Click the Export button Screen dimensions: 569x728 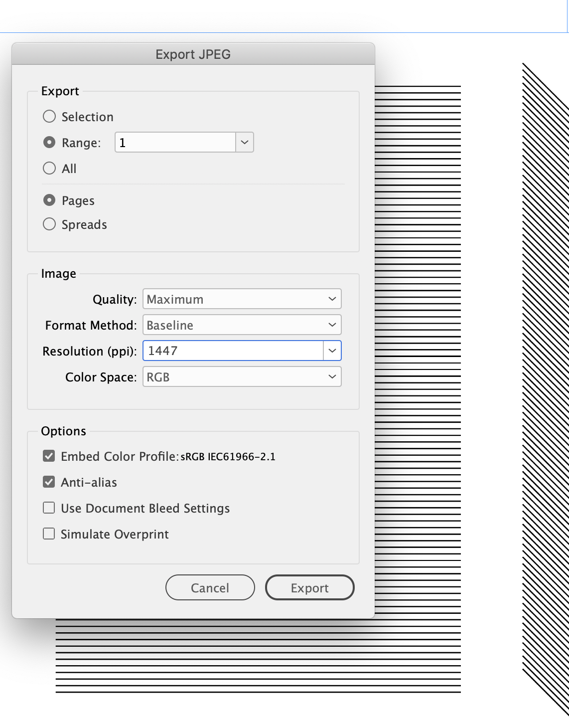(309, 587)
